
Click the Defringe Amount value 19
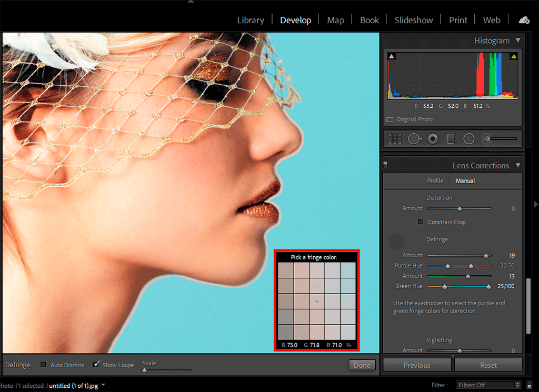point(512,256)
